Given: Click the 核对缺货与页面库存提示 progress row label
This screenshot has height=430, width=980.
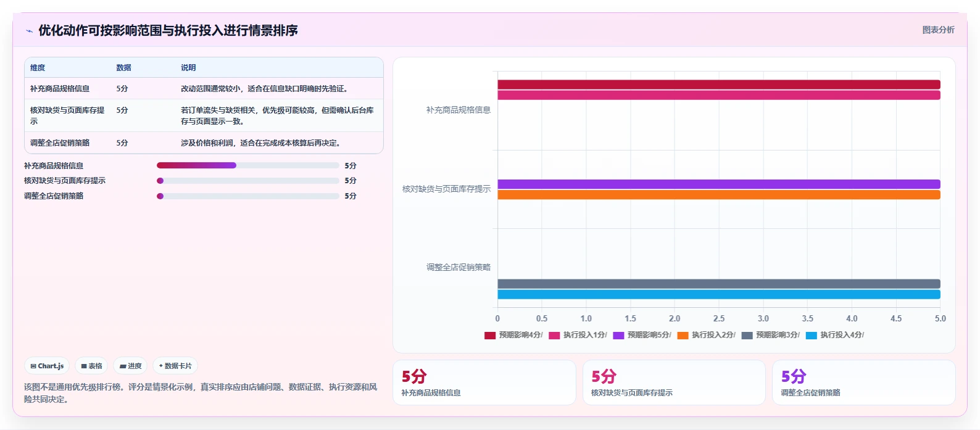Looking at the screenshot, I should click(65, 181).
